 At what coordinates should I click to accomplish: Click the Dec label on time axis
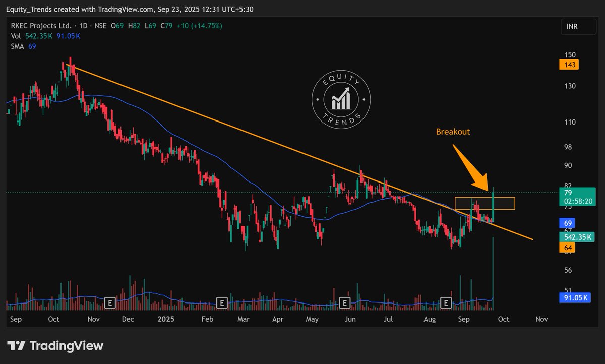[128, 319]
